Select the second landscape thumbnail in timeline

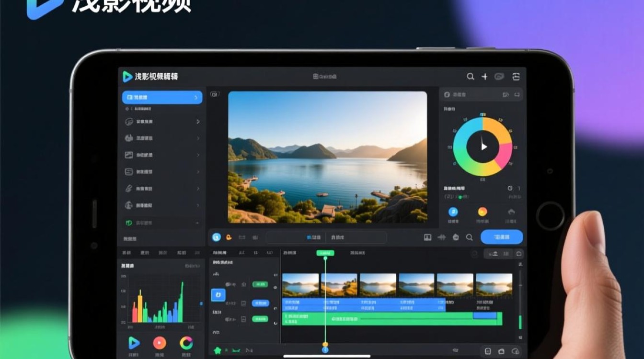pyautogui.click(x=339, y=285)
